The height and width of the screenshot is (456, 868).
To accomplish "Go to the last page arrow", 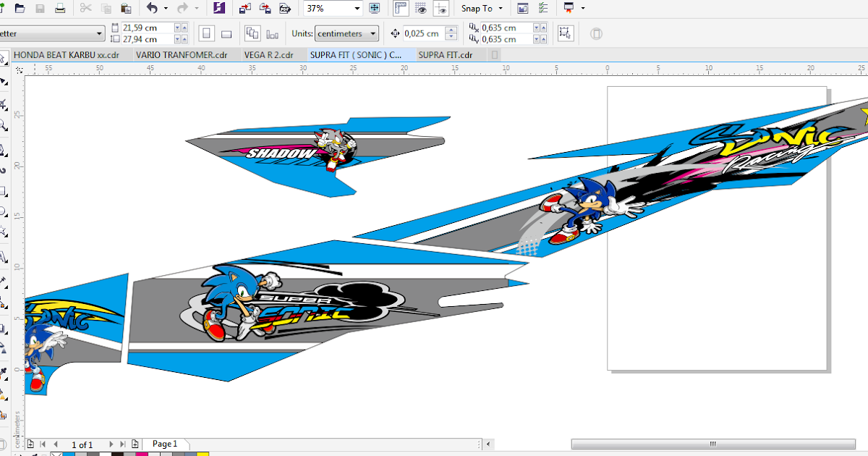I will point(123,444).
